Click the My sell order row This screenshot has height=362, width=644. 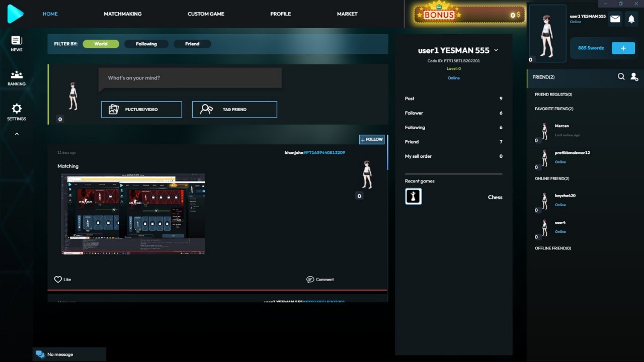(453, 156)
